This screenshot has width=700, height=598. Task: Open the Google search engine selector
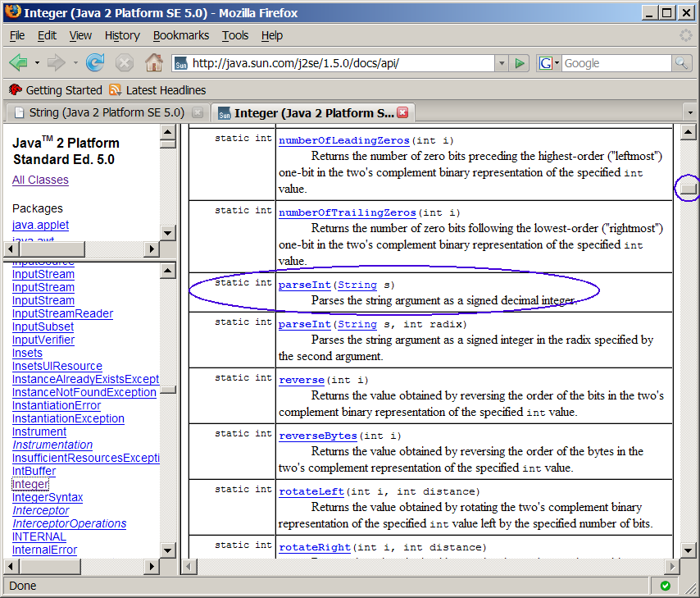(x=549, y=63)
